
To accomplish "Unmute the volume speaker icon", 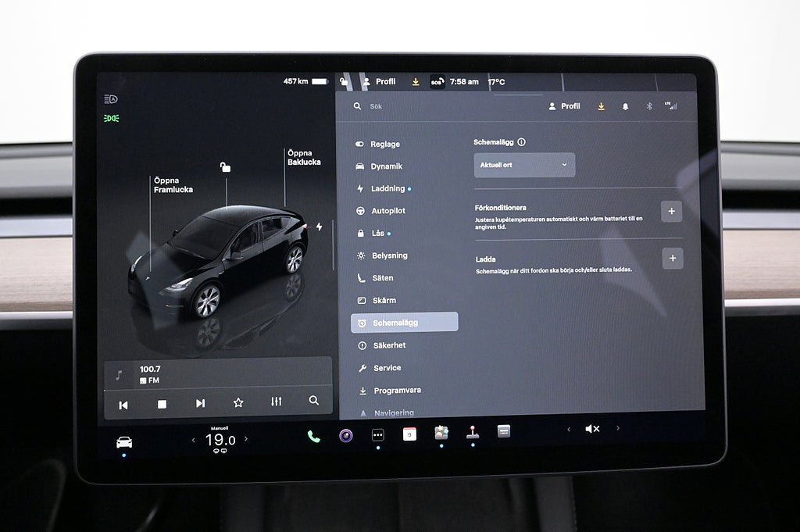I will (592, 429).
